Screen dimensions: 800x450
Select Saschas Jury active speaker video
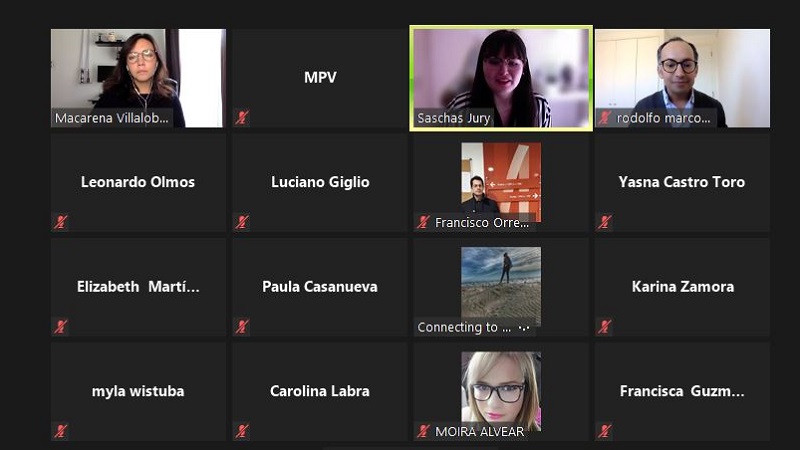[501, 78]
